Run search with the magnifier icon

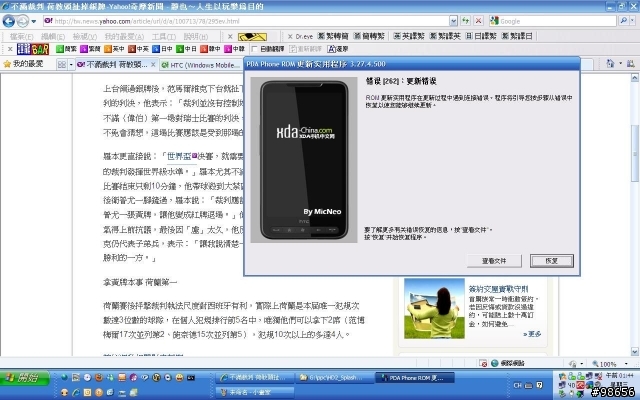pos(623,21)
